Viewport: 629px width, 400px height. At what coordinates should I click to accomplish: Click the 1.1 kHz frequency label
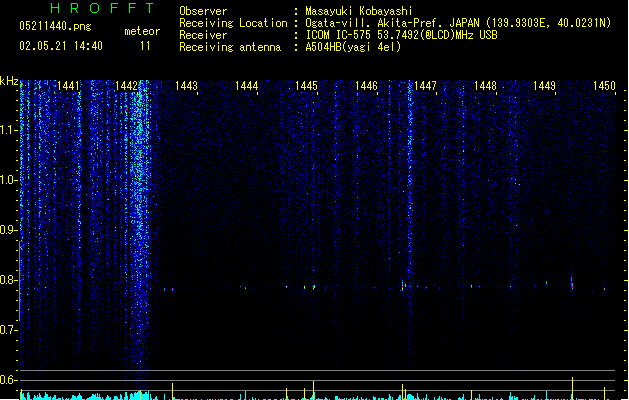point(8,130)
